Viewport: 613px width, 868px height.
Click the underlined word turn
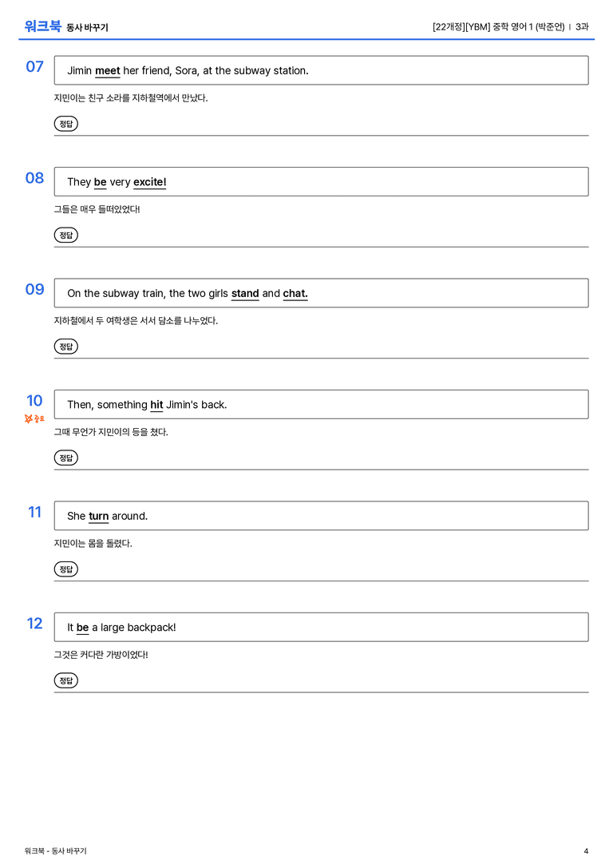click(x=98, y=516)
